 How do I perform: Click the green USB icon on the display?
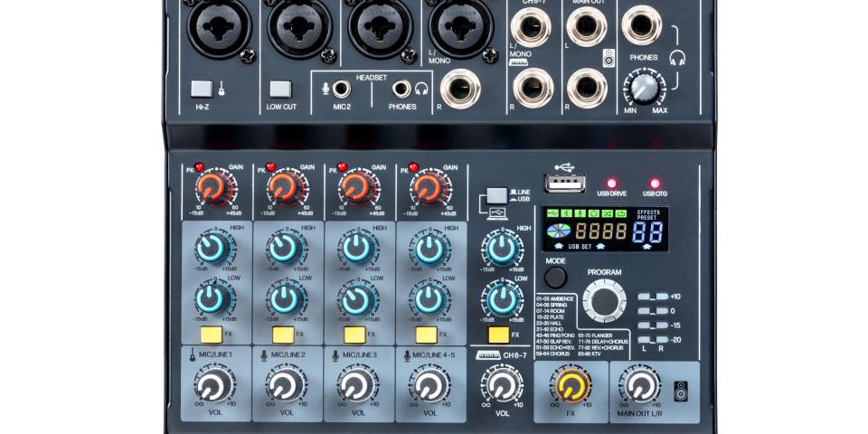(x=552, y=213)
